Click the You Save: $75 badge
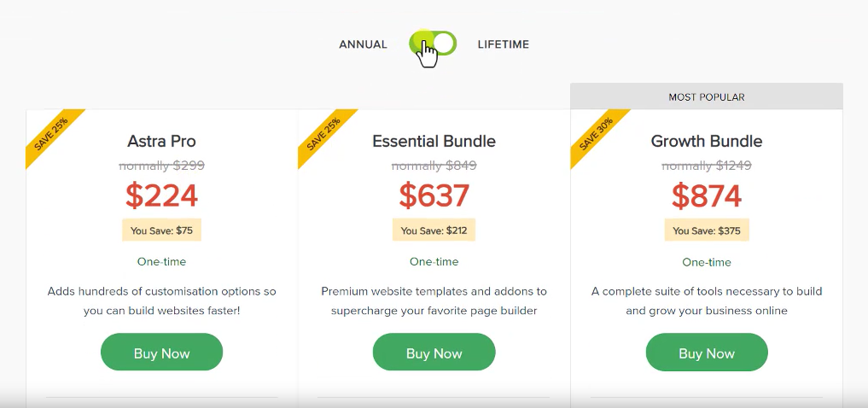The height and width of the screenshot is (408, 868). (x=161, y=230)
